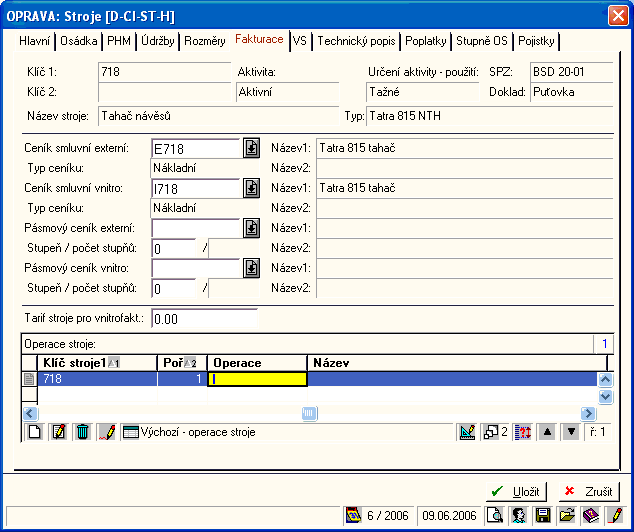
Task: Click the SPZ field BSD 20-01
Action: (571, 72)
